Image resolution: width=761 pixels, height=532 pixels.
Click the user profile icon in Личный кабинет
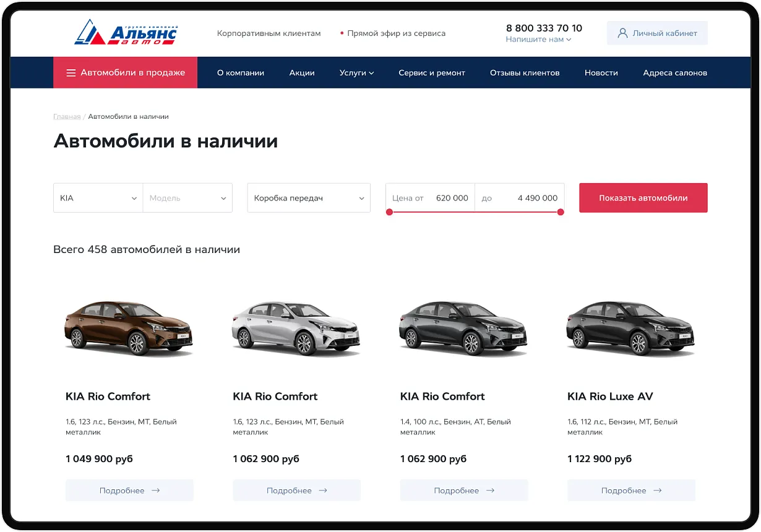click(622, 33)
